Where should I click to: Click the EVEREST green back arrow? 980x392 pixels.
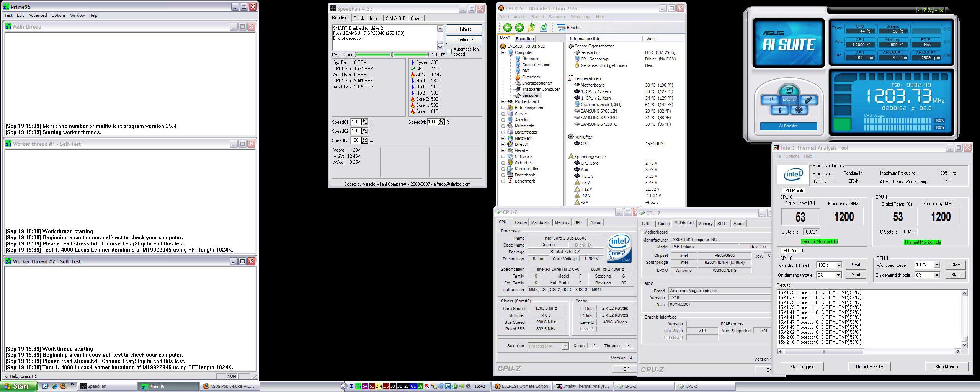click(507, 28)
